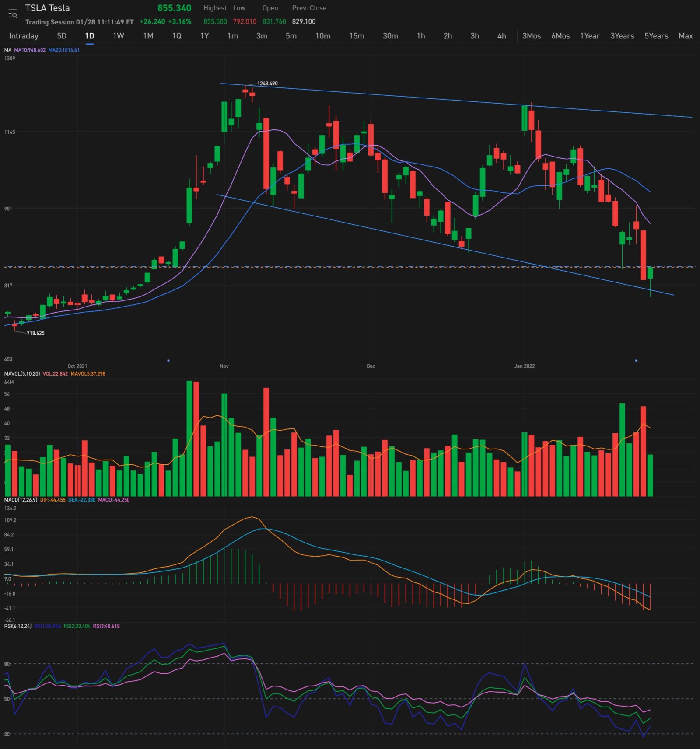Switch to the 1Y timeframe
This screenshot has height=749, width=700.
[x=204, y=36]
